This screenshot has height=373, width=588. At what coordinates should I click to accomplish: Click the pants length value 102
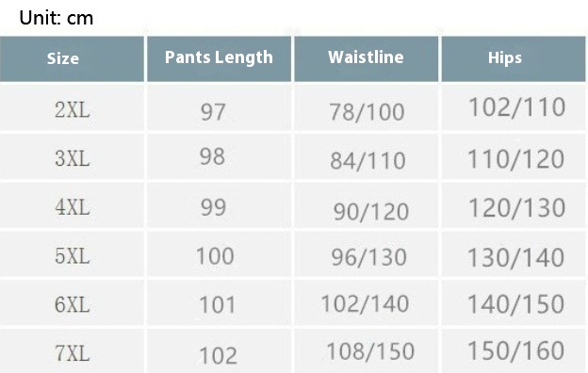(218, 355)
